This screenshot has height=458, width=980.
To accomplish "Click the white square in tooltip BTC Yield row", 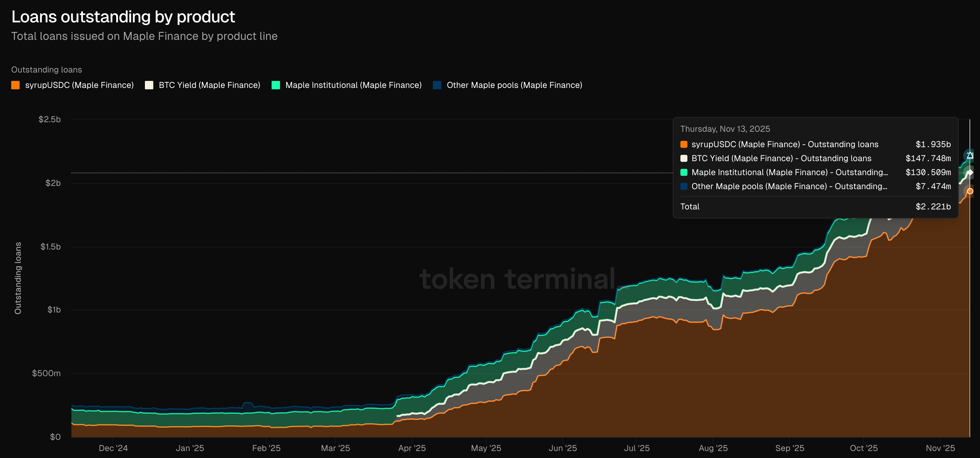I will point(684,159).
